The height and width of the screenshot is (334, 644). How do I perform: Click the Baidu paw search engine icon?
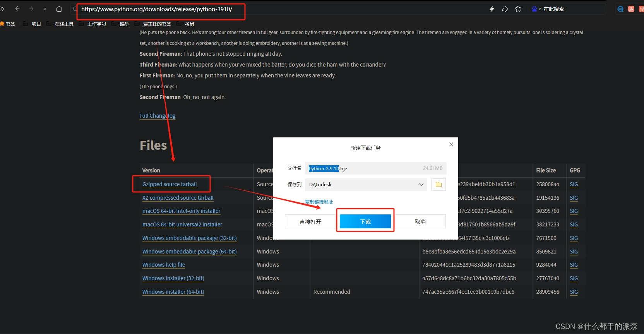tap(534, 9)
